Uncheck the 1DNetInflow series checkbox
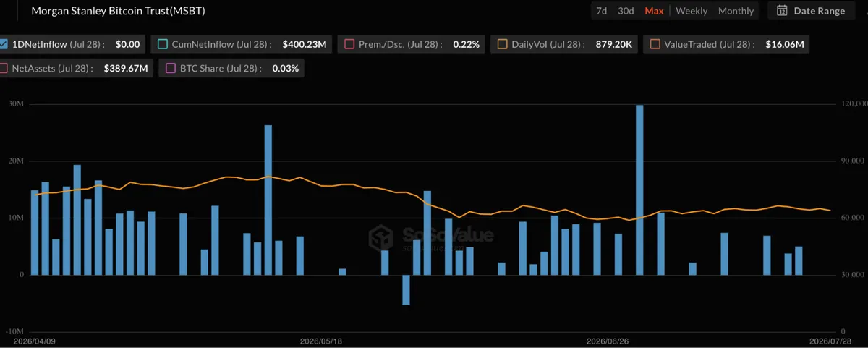 point(3,44)
